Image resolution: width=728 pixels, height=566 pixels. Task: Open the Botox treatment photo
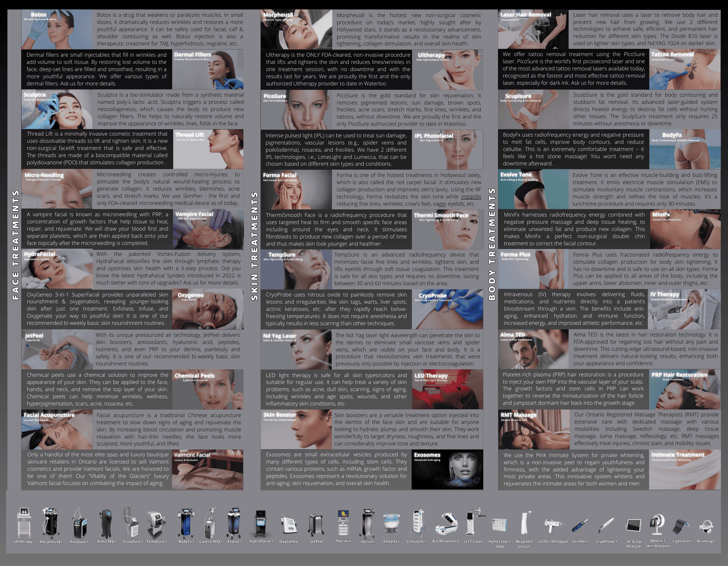[57, 29]
